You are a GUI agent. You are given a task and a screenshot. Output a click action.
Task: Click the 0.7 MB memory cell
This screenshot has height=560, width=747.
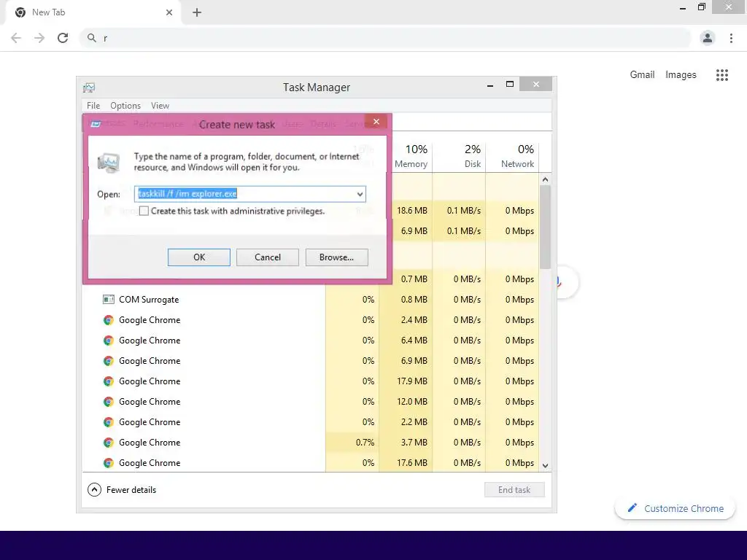(414, 279)
